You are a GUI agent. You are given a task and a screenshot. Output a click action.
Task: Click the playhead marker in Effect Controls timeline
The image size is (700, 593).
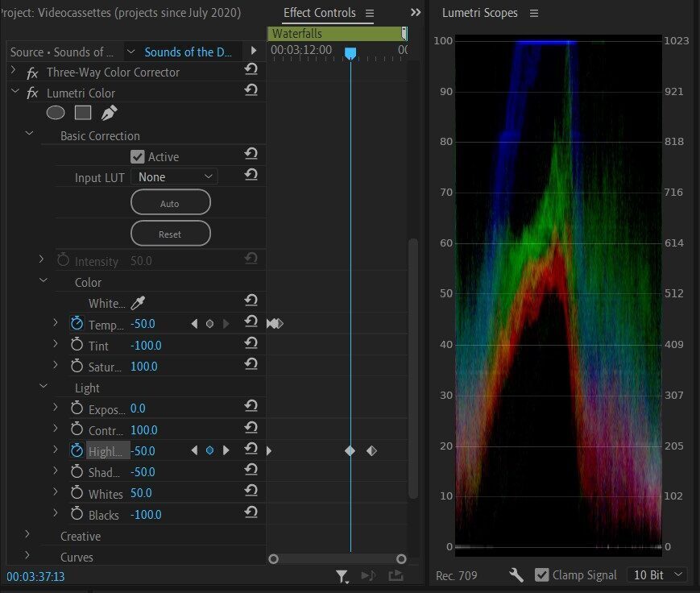point(350,54)
